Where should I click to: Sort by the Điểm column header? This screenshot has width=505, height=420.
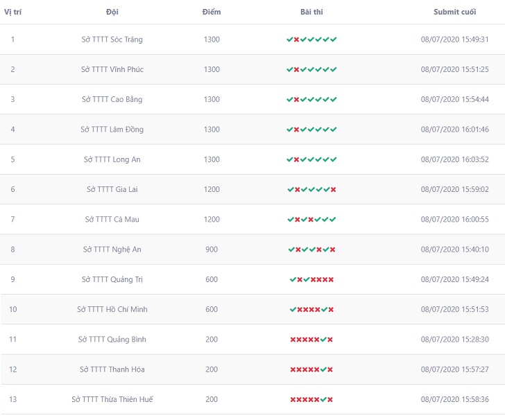click(x=212, y=12)
